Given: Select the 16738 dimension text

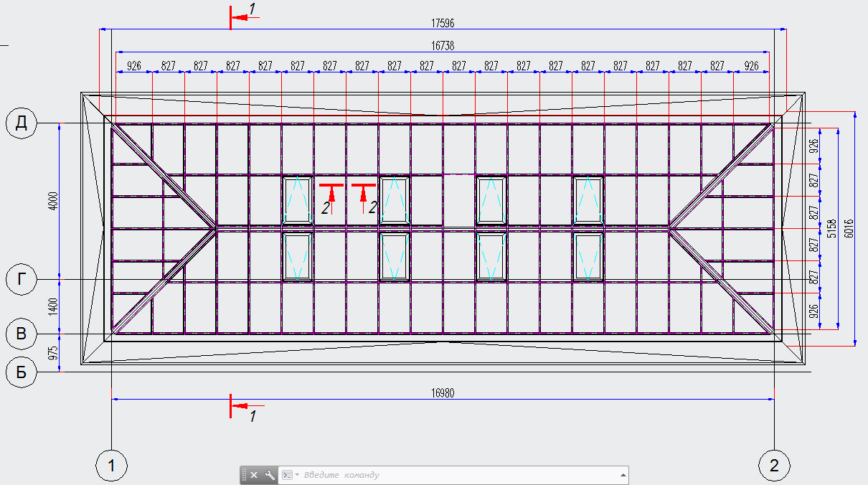Looking at the screenshot, I should (x=443, y=45).
